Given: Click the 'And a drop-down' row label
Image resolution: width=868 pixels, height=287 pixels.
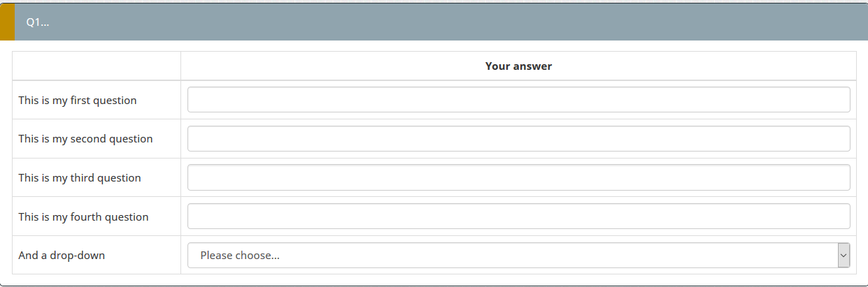Looking at the screenshot, I should (x=62, y=256).
